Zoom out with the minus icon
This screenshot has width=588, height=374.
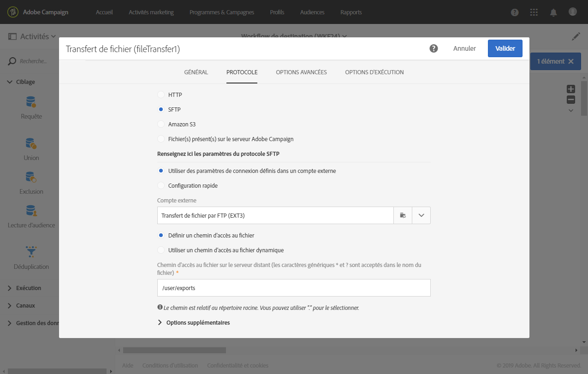[x=571, y=100]
